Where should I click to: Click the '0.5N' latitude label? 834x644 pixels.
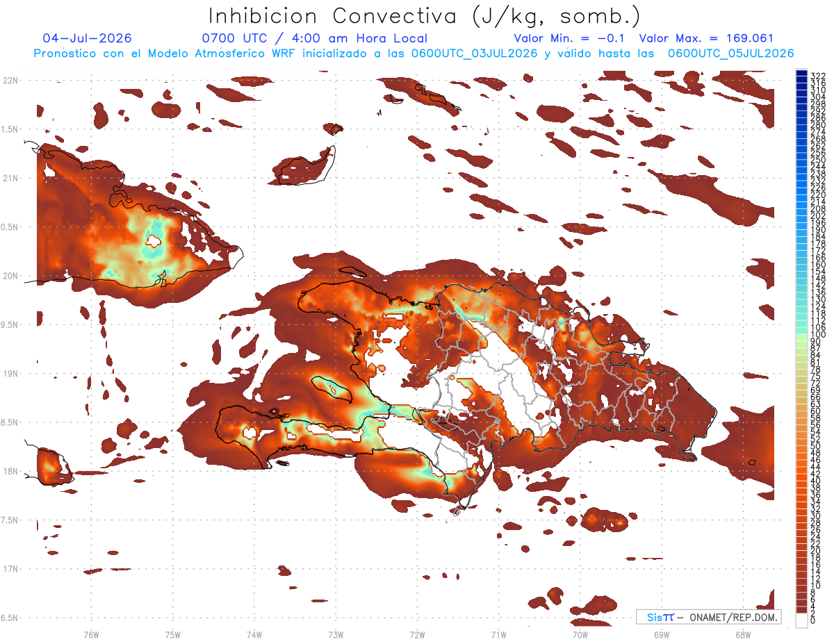(x=10, y=227)
